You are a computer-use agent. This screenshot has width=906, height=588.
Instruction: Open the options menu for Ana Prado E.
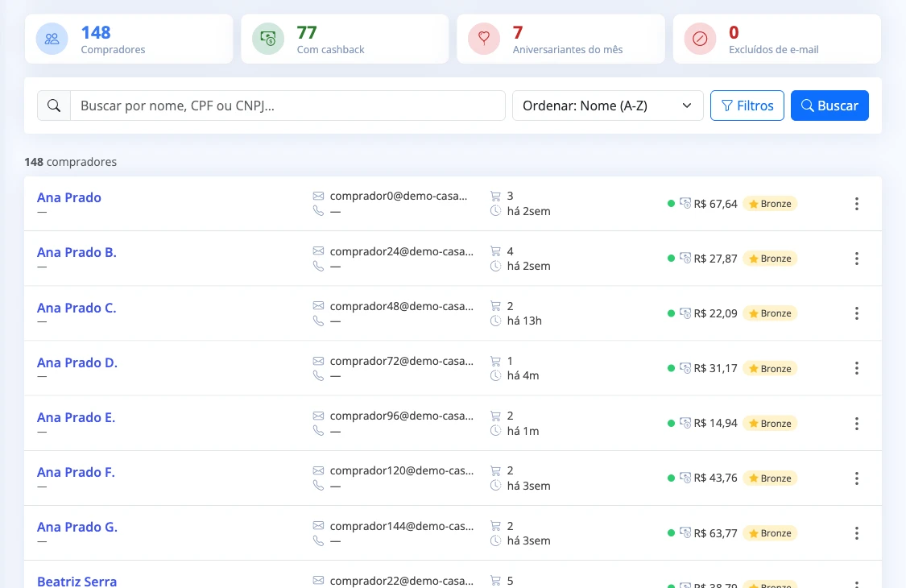click(x=857, y=423)
